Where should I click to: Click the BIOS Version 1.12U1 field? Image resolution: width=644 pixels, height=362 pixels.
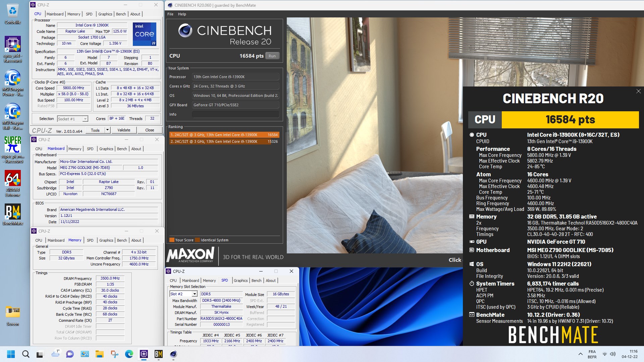coord(108,216)
